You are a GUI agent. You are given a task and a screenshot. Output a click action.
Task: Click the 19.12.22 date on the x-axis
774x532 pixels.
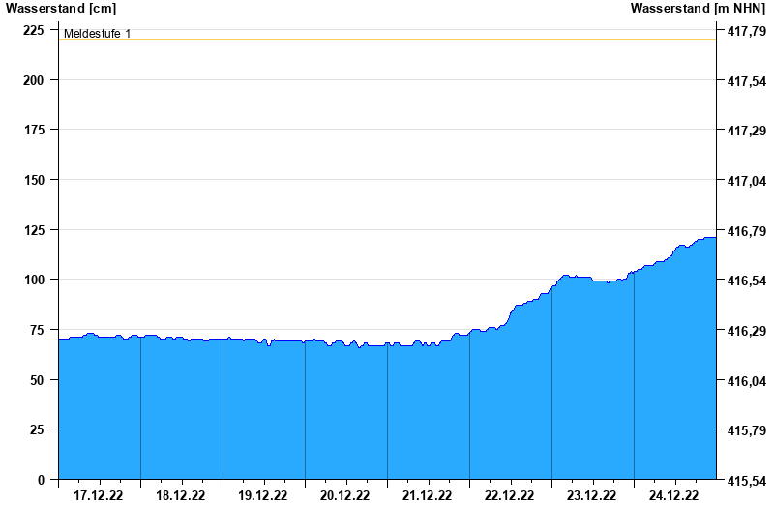coord(263,496)
